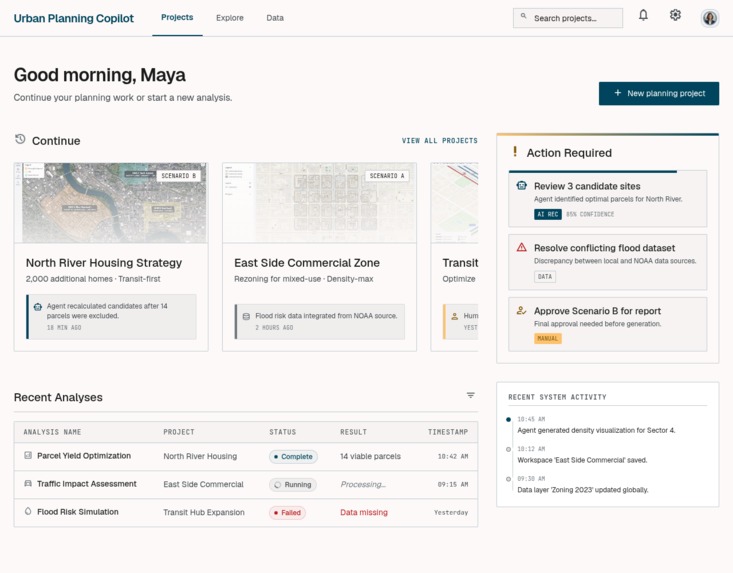Open the notifications bell
The image size is (733, 573).
click(x=643, y=15)
